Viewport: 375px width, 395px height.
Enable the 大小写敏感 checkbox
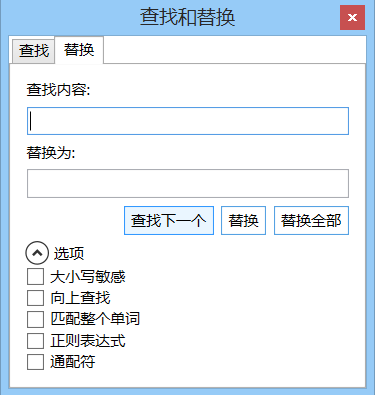pyautogui.click(x=35, y=277)
